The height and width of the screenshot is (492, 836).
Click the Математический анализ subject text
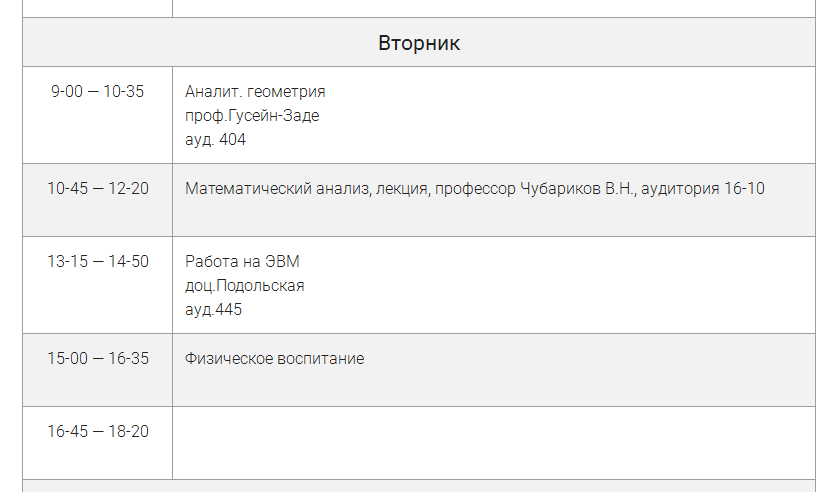(x=277, y=188)
